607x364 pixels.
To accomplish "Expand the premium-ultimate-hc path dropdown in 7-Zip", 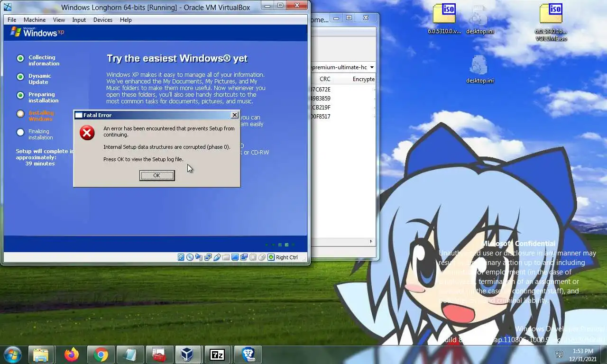I will [372, 67].
